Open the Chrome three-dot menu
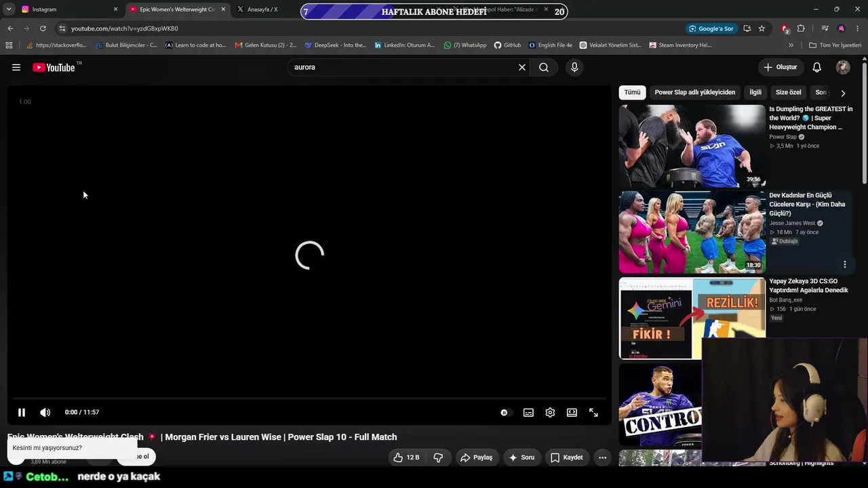The image size is (868, 488). point(858,28)
